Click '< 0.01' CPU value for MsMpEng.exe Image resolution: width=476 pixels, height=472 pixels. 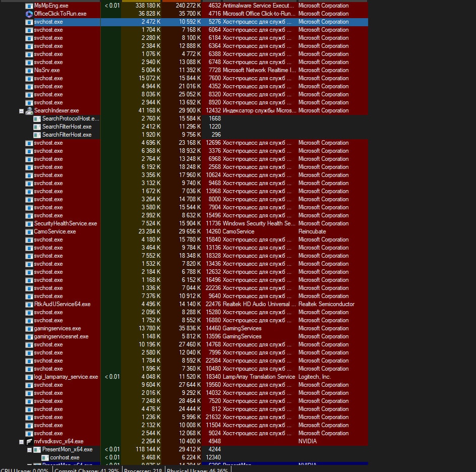(112, 6)
